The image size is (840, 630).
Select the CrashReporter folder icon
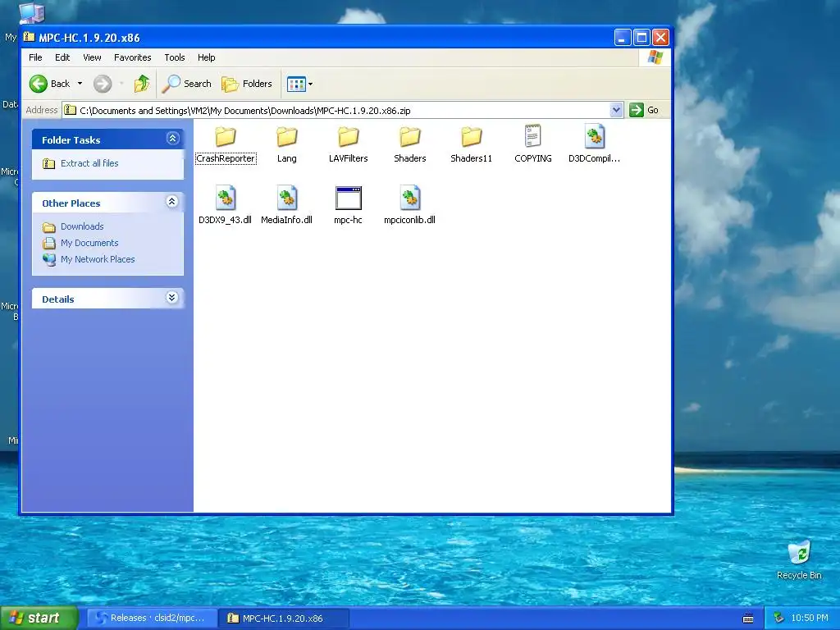click(225, 137)
